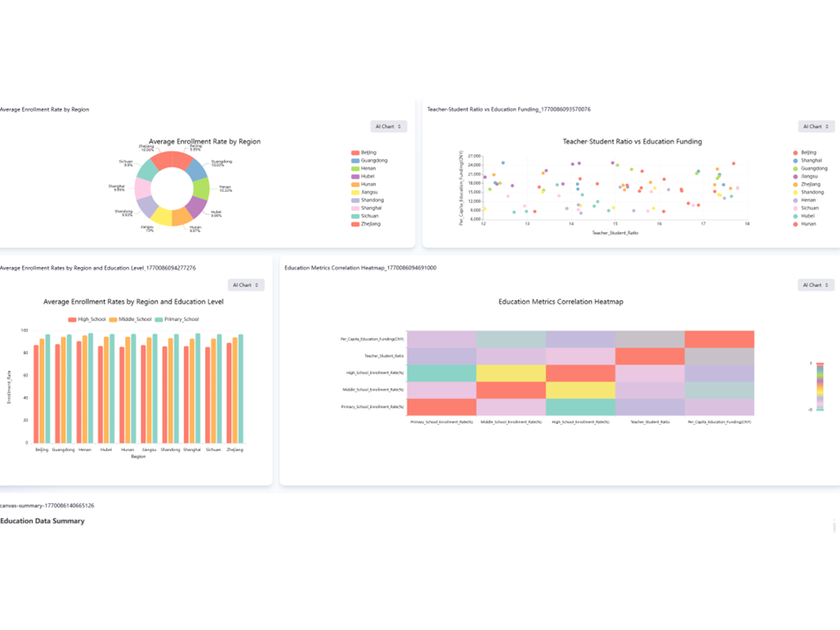Toggle the Shanghai legend marker in scatter chart
Viewport: 840px width, 630px height.
(x=795, y=160)
